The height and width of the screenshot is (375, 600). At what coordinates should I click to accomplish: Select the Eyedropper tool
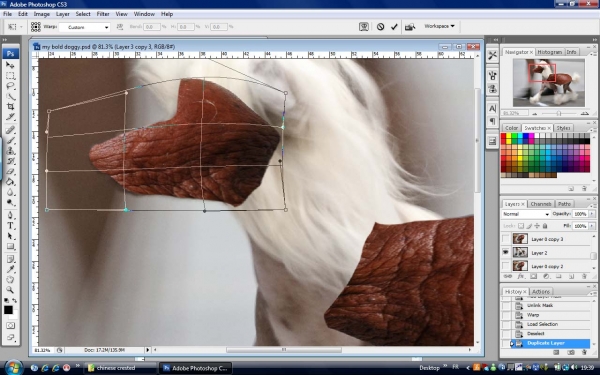pos(10,269)
